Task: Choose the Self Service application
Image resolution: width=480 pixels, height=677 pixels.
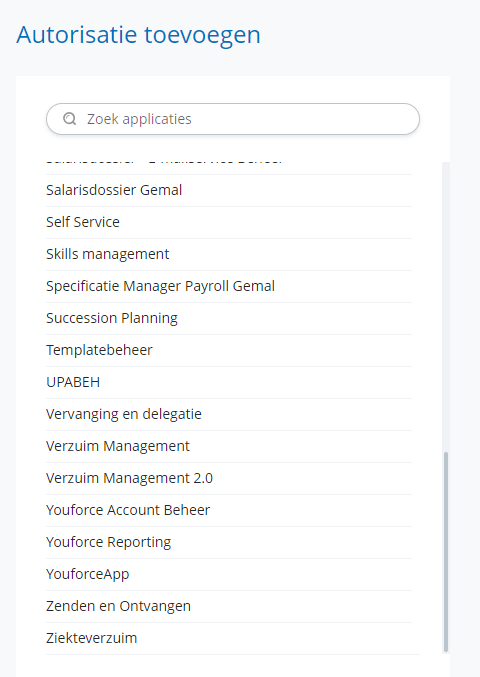Action: pos(229,222)
